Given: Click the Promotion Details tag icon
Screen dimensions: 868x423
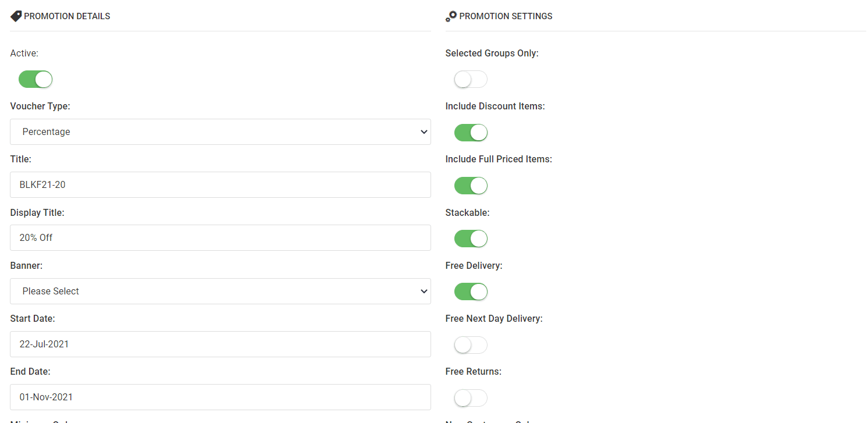Looking at the screenshot, I should (x=16, y=16).
